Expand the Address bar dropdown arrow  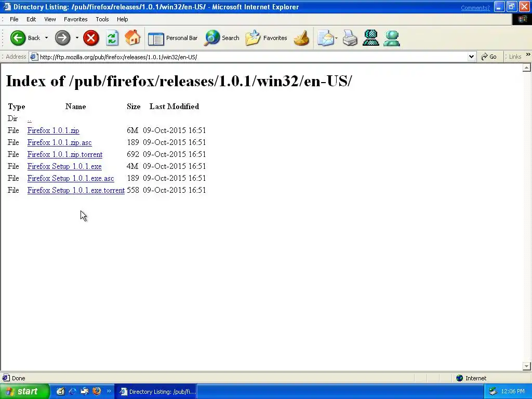tap(471, 57)
